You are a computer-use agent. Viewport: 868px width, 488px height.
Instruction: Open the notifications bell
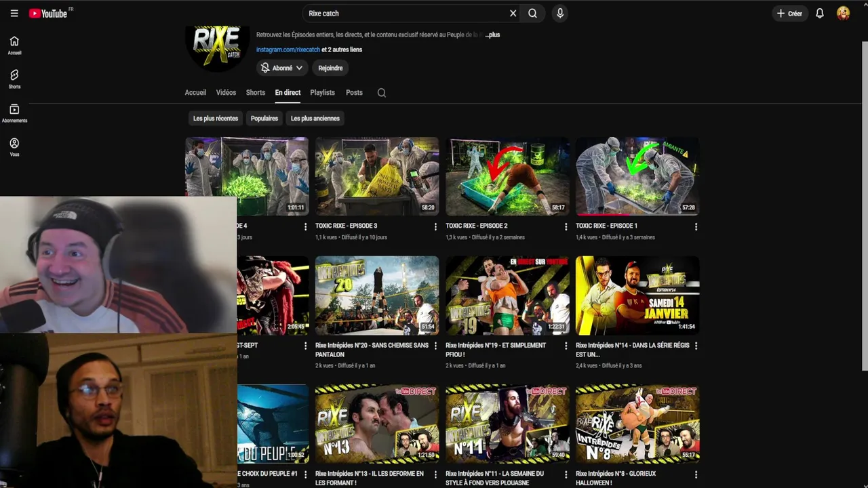(820, 14)
